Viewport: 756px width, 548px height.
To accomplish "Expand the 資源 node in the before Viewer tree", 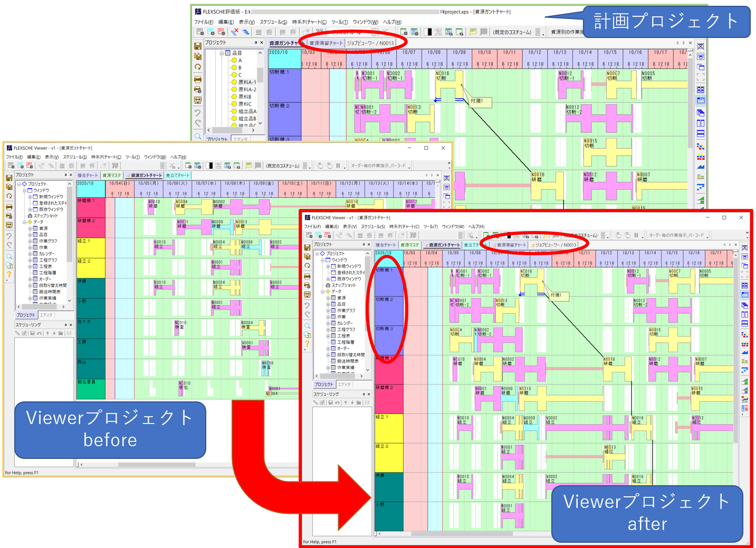I will tap(30, 228).
